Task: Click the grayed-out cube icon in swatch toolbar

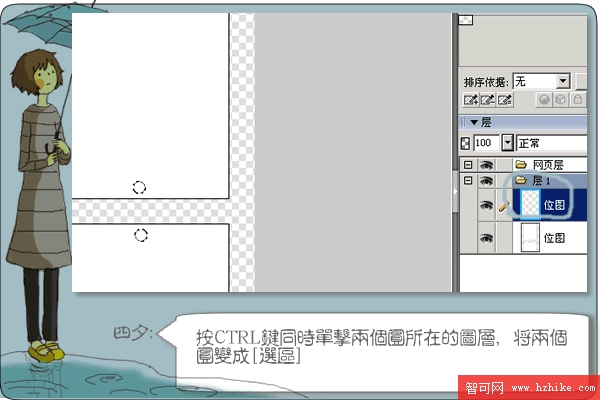Action: (x=561, y=100)
